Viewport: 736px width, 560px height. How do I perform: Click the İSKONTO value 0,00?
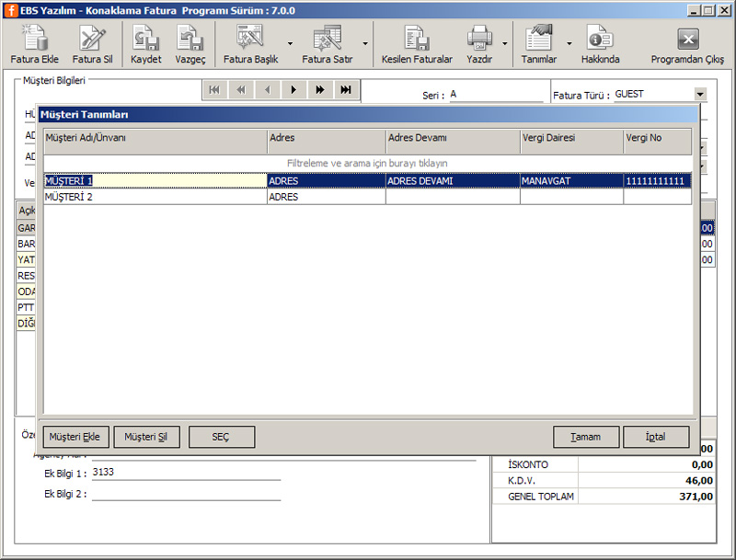pos(702,464)
